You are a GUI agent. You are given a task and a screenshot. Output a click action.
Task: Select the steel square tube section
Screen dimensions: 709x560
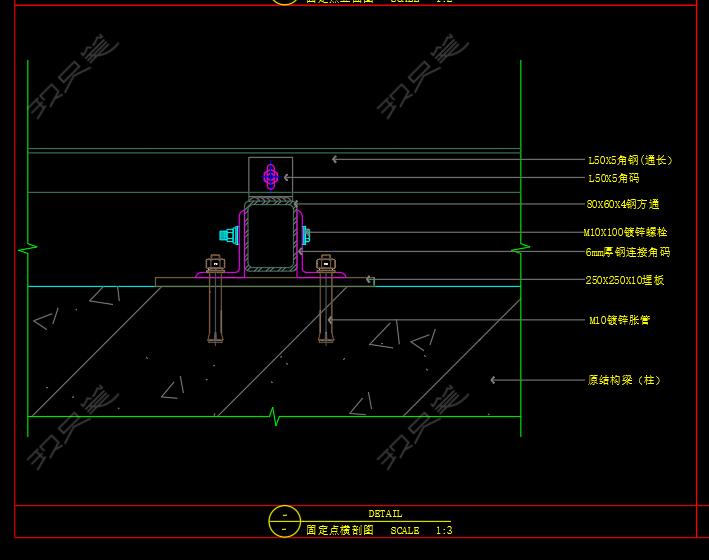pyautogui.click(x=270, y=236)
